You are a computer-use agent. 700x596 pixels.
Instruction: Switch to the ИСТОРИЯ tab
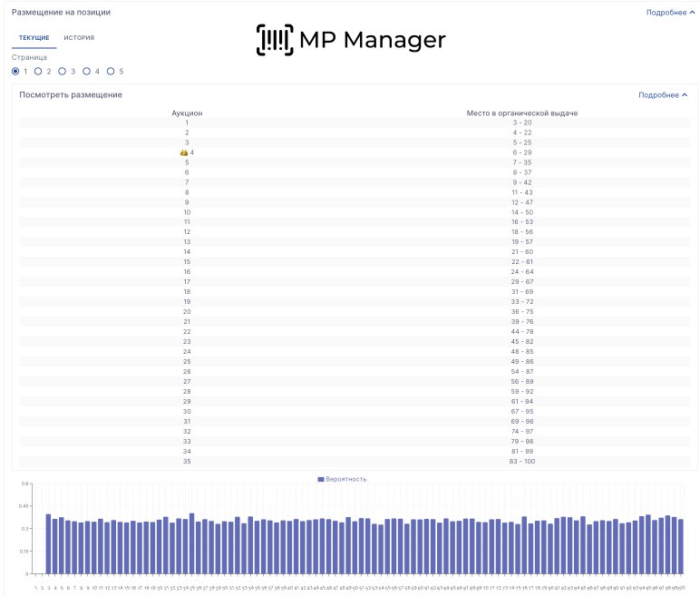[79, 38]
